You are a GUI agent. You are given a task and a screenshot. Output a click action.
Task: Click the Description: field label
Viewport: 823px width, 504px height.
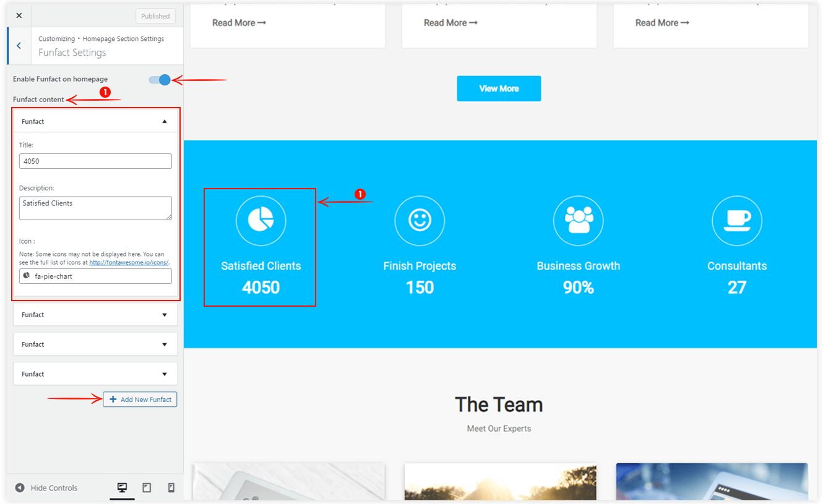tap(37, 188)
